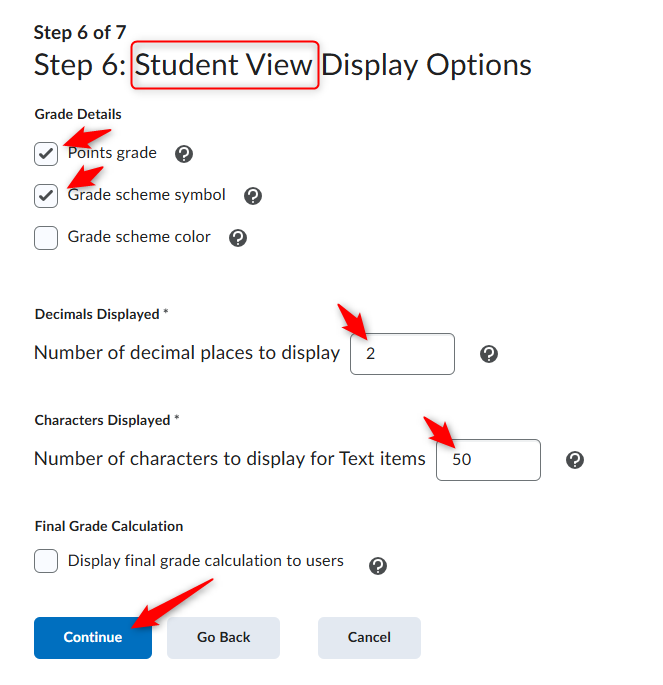Screen dimensions: 663x685
Task: Uncheck the Points grade checkbox
Action: [x=46, y=154]
